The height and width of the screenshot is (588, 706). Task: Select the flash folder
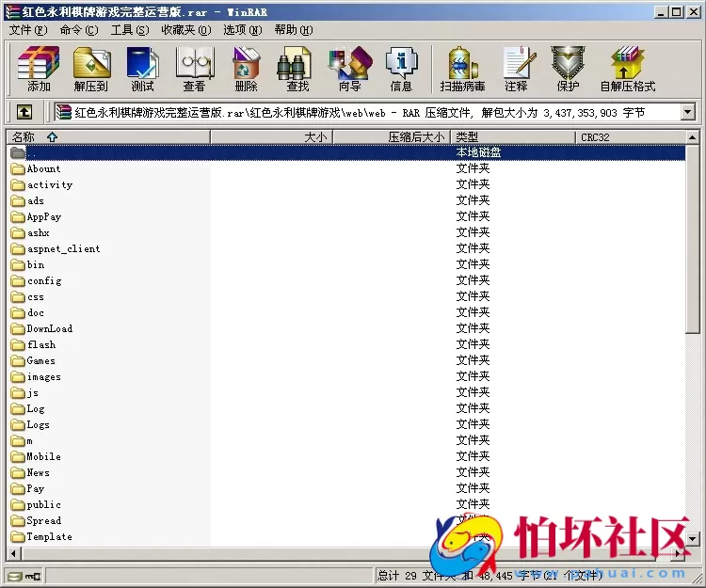pyautogui.click(x=33, y=344)
